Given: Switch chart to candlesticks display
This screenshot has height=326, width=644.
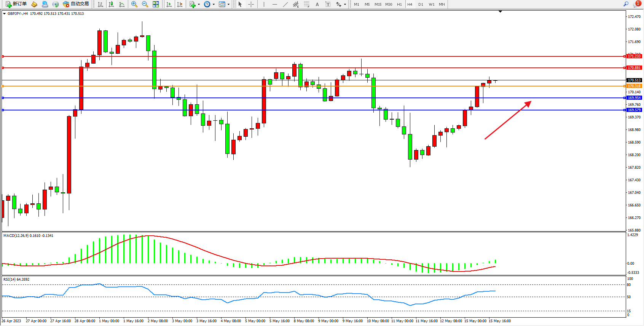Looking at the screenshot, I should 111,4.
